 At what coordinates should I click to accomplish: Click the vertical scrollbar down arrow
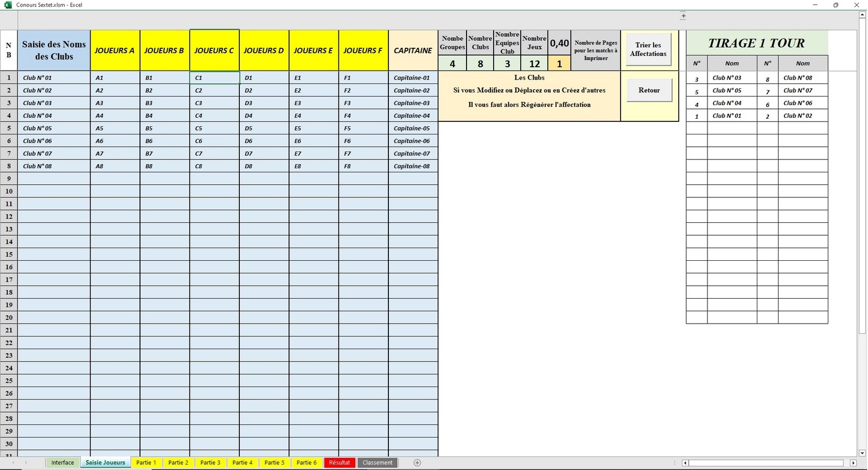[x=862, y=453]
